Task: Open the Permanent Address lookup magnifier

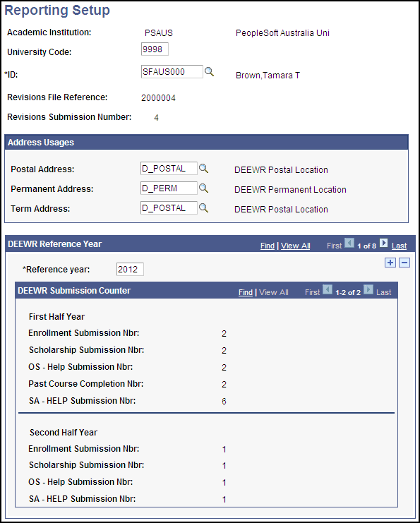Action: click(203, 188)
